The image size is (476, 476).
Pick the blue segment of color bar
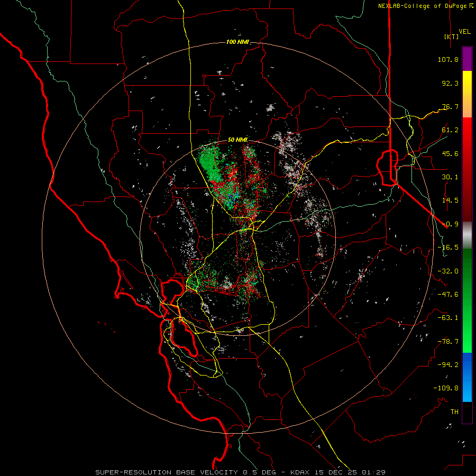(467, 377)
